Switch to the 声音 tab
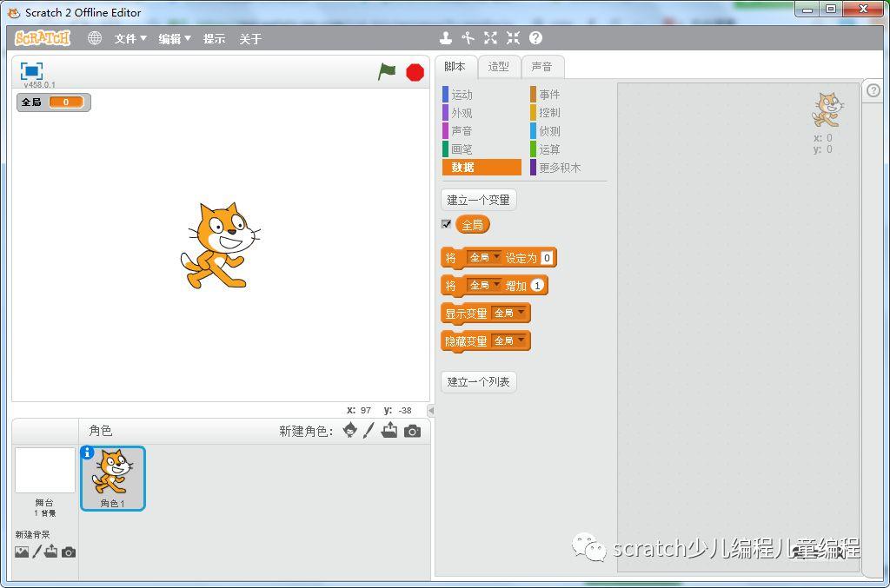This screenshot has height=588, width=890. coord(542,67)
